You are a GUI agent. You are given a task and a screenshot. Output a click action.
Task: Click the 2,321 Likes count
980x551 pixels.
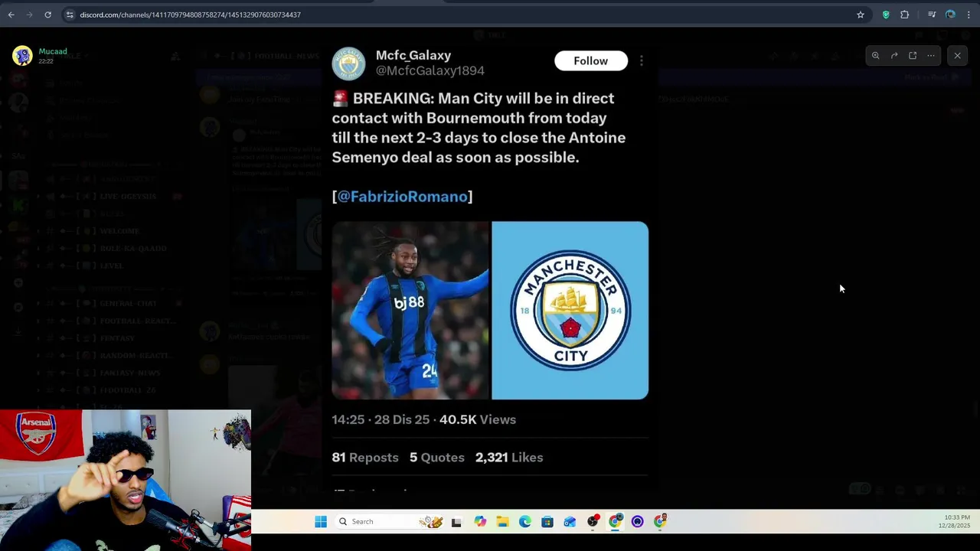pyautogui.click(x=509, y=458)
